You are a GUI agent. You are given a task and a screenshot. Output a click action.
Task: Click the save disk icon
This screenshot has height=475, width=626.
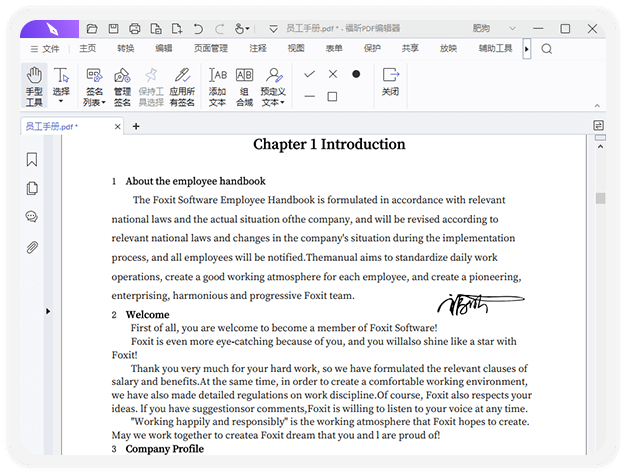[113, 29]
